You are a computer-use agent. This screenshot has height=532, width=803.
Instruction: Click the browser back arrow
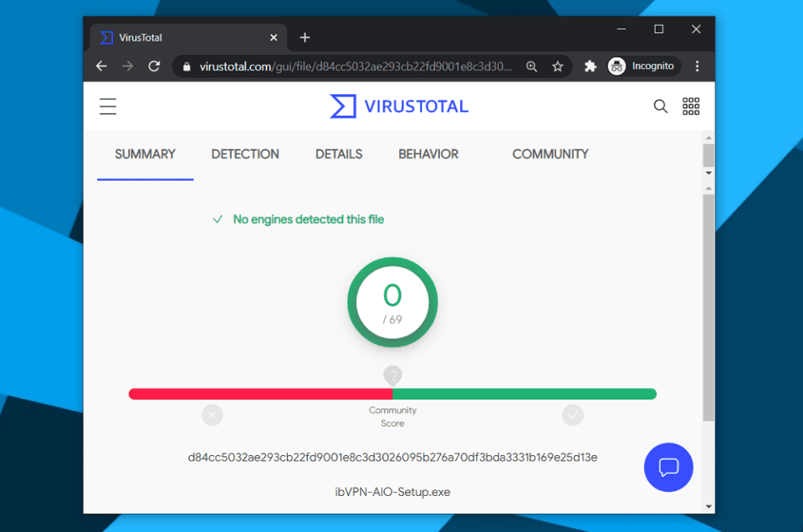(x=101, y=67)
